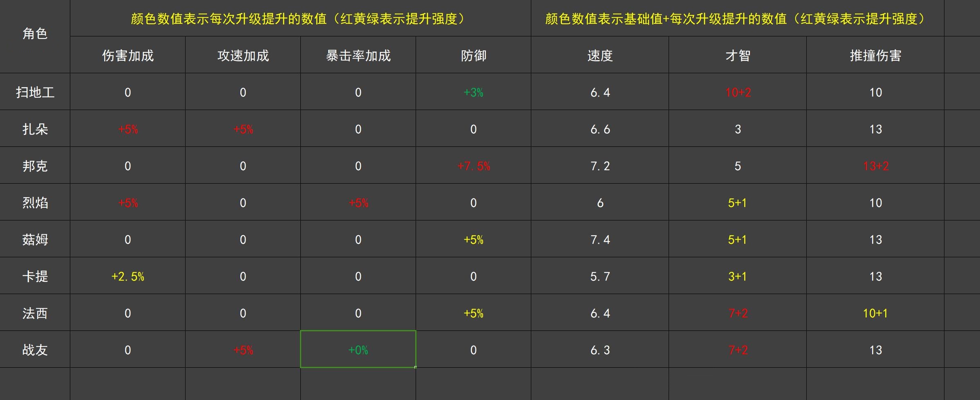
Task: Select 邦克's red +7.5% defense cell
Action: (473, 166)
